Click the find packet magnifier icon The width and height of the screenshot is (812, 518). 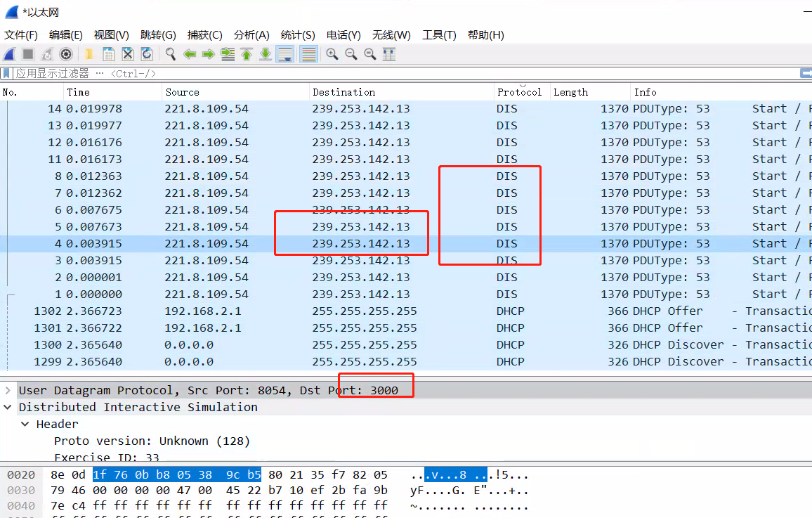[170, 54]
